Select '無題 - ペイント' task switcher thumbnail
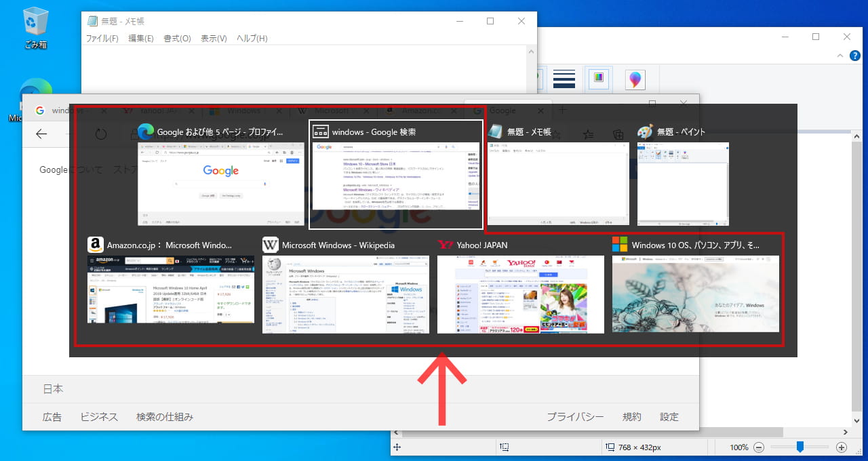 click(x=683, y=174)
